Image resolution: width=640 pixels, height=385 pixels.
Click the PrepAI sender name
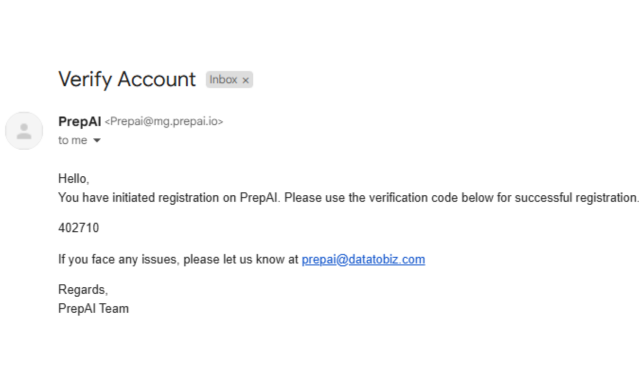[80, 121]
